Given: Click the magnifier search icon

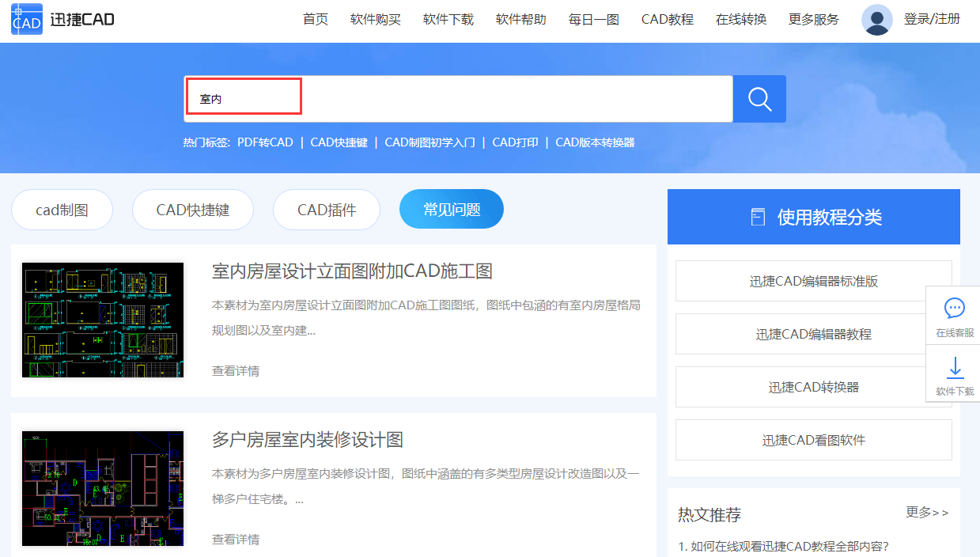Looking at the screenshot, I should pos(759,98).
